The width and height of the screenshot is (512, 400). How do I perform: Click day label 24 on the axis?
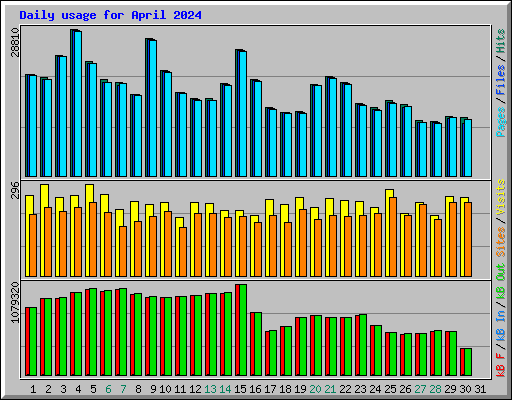click(x=375, y=389)
